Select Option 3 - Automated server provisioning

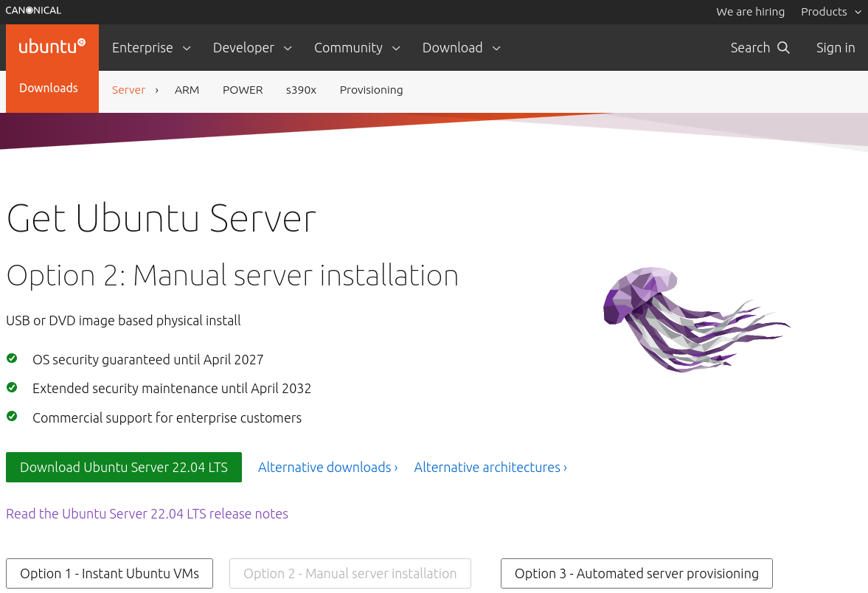click(636, 574)
